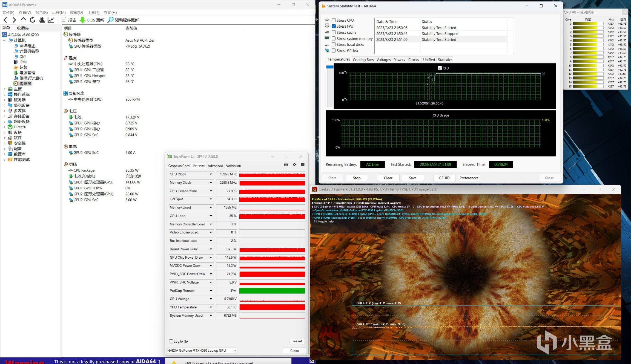Viewport: 631px width, 364px height.
Task: Open the GPU-Z hamburger menu icon
Action: coord(303,165)
